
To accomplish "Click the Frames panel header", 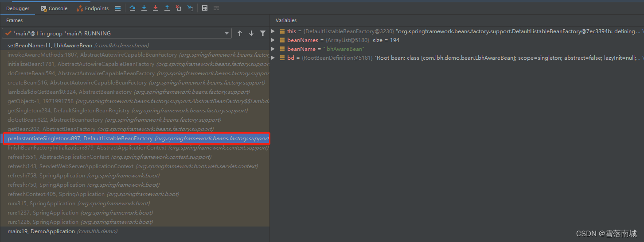I will click(15, 20).
